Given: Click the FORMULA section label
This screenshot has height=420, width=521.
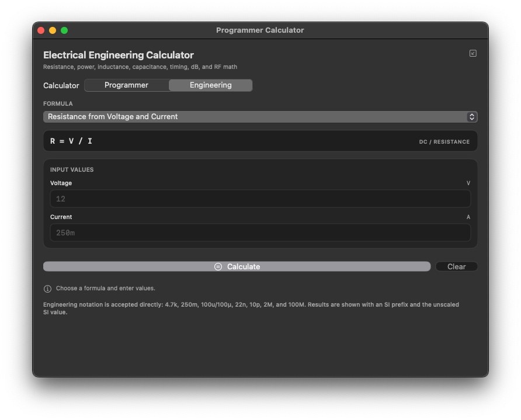Looking at the screenshot, I should [58, 103].
